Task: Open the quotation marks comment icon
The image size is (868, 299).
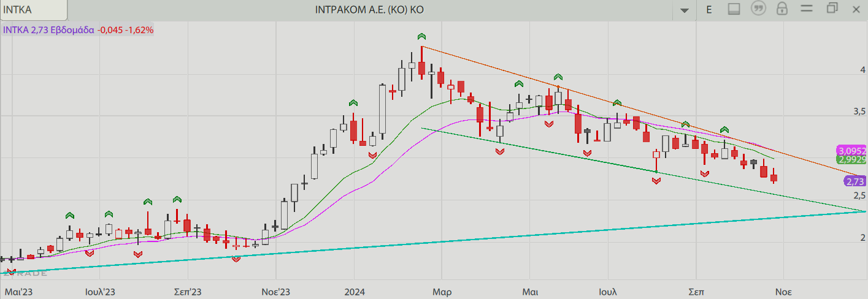Action: point(759,9)
